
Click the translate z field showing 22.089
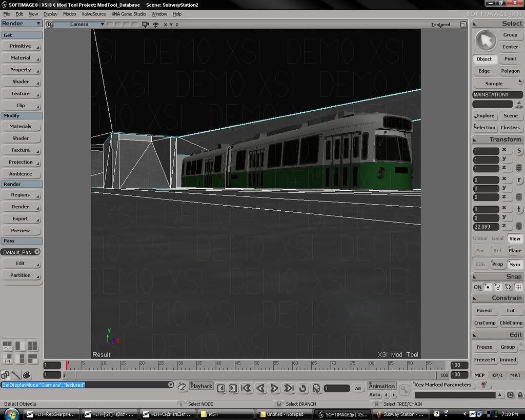(486, 227)
